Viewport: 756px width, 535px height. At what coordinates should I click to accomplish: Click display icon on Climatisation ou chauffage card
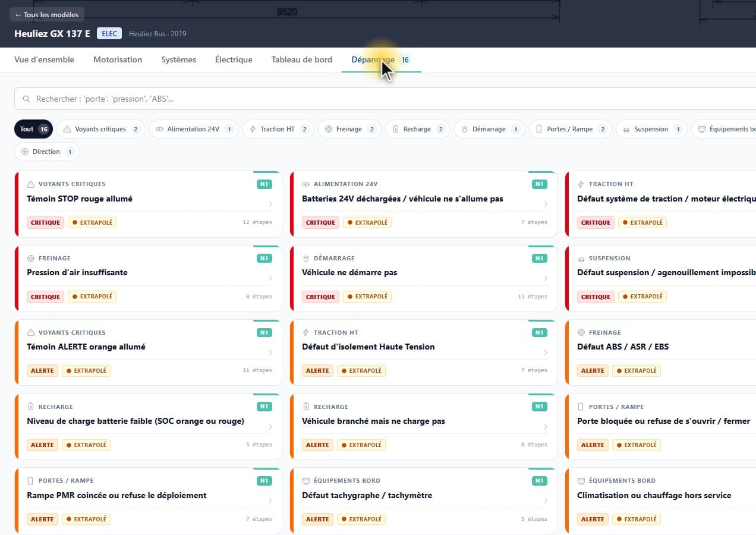click(x=581, y=481)
